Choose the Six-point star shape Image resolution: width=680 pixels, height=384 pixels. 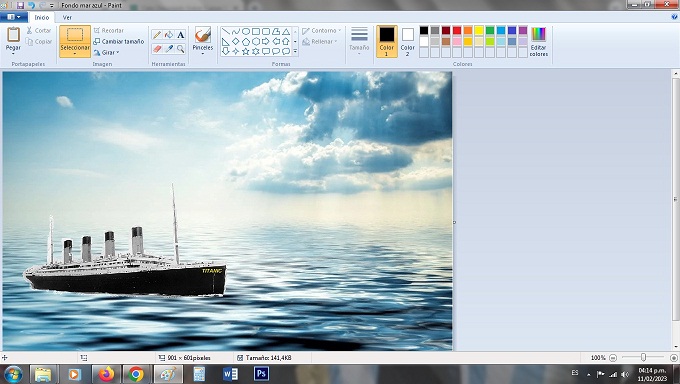[x=255, y=51]
